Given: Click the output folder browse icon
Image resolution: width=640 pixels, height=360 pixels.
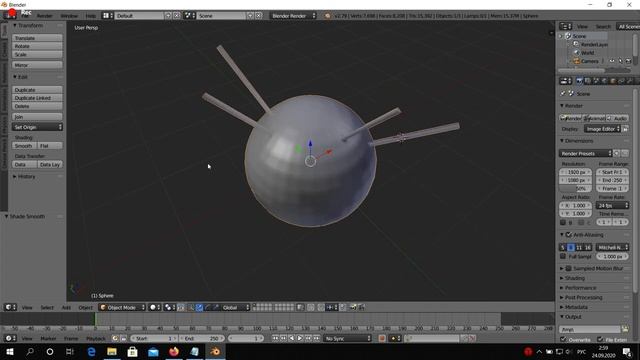Looking at the screenshot, I should pos(625,329).
